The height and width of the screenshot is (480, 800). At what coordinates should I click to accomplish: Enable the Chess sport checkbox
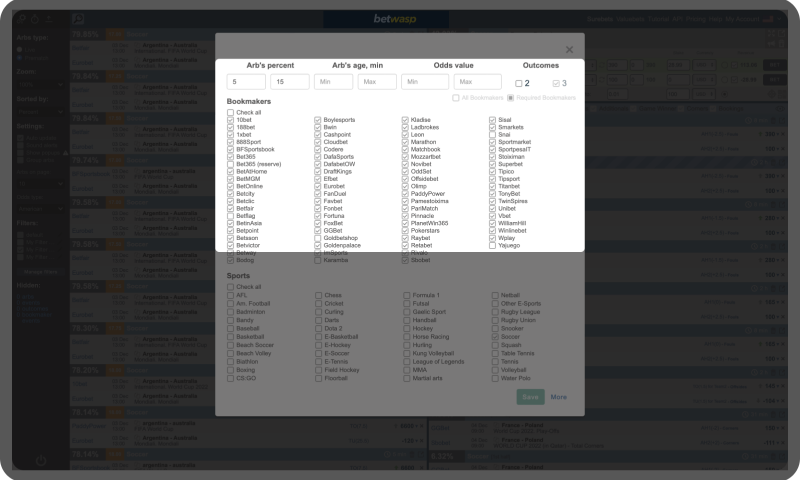pyautogui.click(x=318, y=295)
